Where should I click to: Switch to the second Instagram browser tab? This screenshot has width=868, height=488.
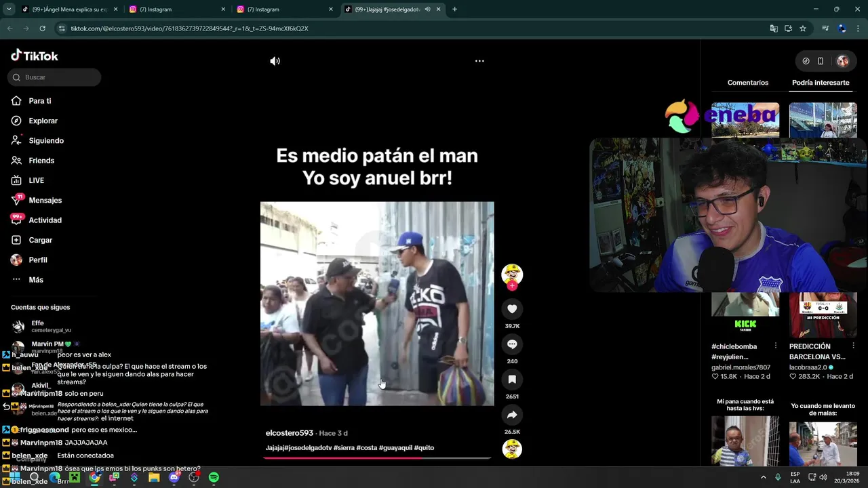tap(285, 9)
